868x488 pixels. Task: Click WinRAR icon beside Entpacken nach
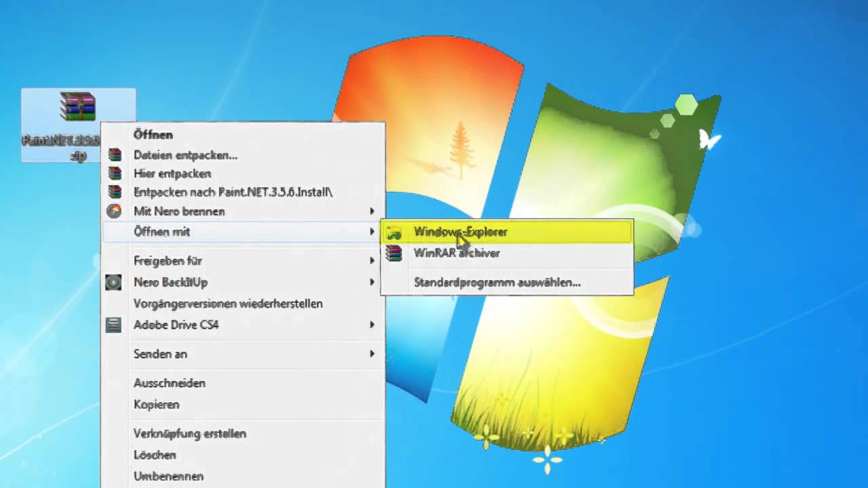pos(115,192)
